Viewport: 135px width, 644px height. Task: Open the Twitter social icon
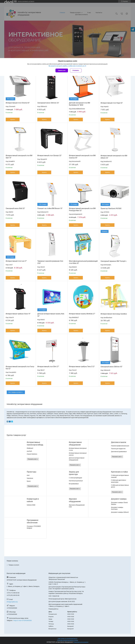12,422
